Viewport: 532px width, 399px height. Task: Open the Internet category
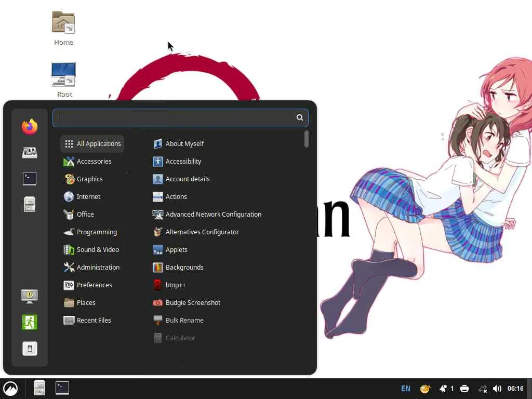[82, 196]
